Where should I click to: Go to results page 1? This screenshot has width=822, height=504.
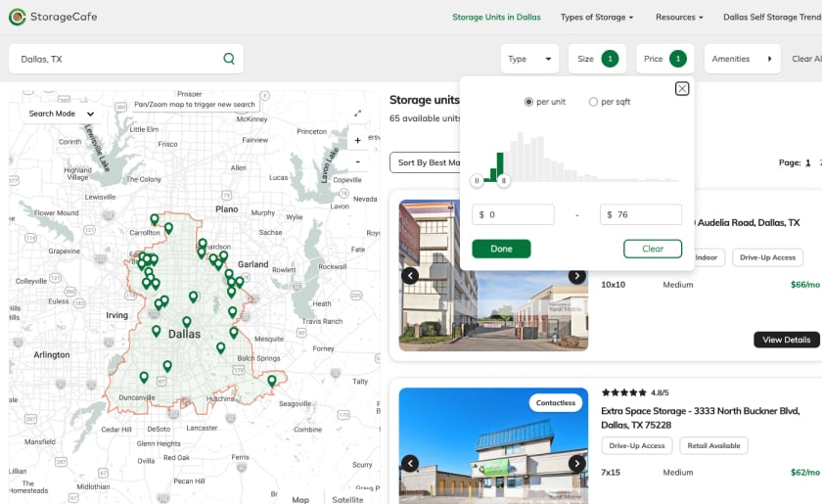point(808,162)
